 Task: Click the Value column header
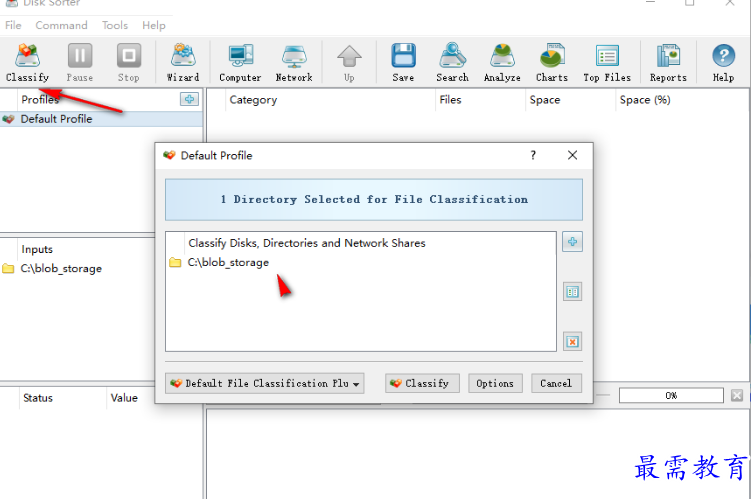[x=130, y=398]
